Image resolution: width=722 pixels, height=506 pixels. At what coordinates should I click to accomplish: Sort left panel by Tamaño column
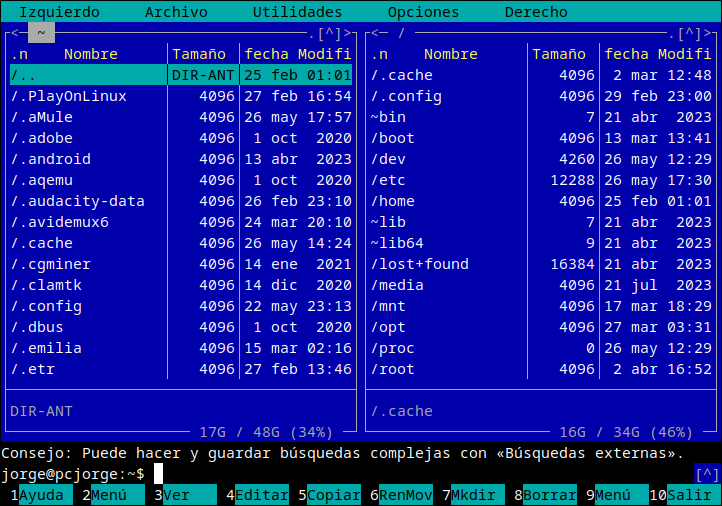click(x=203, y=54)
